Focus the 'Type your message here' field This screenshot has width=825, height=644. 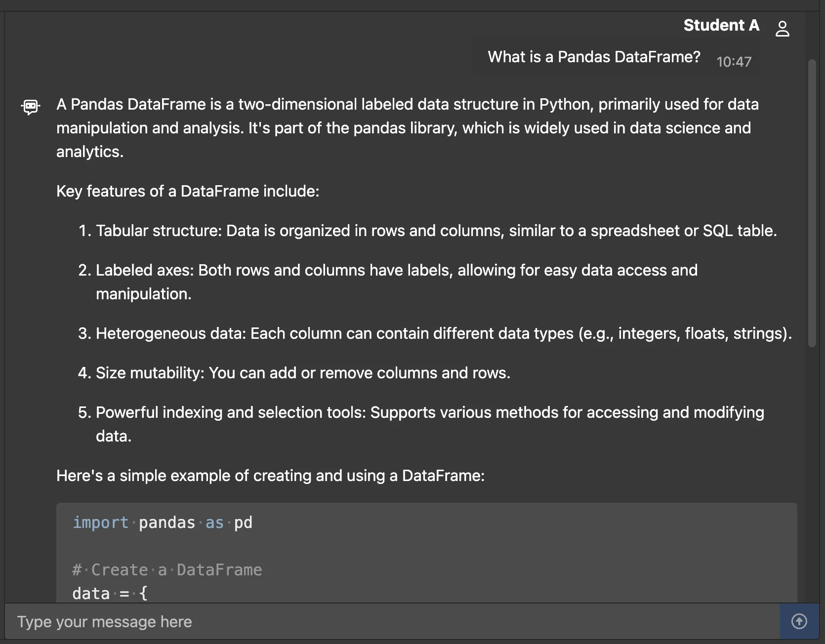click(390, 622)
